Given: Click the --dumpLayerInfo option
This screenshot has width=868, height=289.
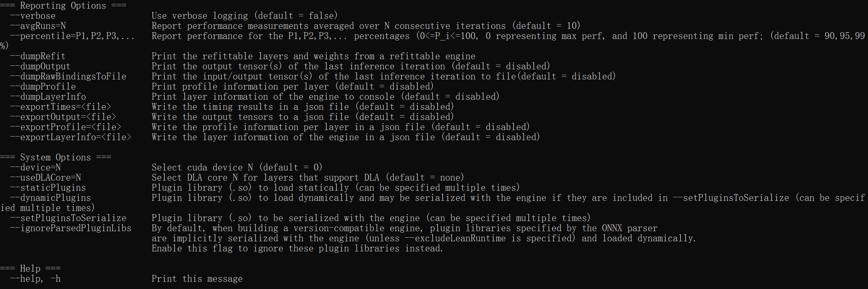Looking at the screenshot, I should [48, 97].
